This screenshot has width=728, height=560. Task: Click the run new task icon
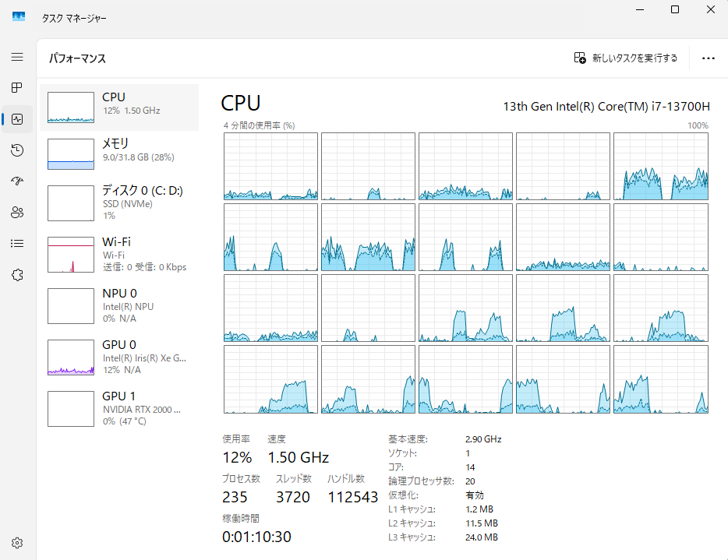coord(580,58)
